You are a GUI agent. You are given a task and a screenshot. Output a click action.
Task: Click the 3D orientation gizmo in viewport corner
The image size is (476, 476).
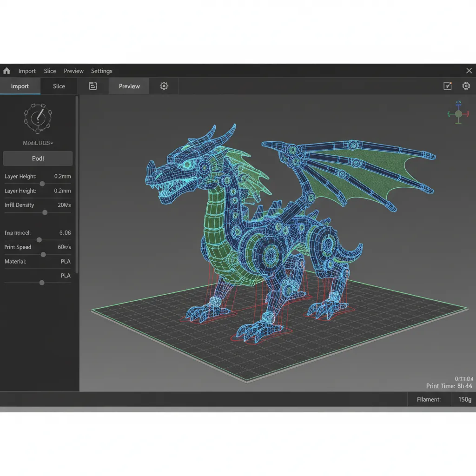coord(458,113)
